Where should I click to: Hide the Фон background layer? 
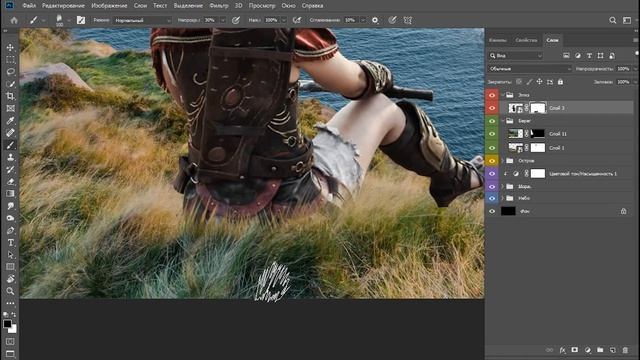pyautogui.click(x=492, y=211)
